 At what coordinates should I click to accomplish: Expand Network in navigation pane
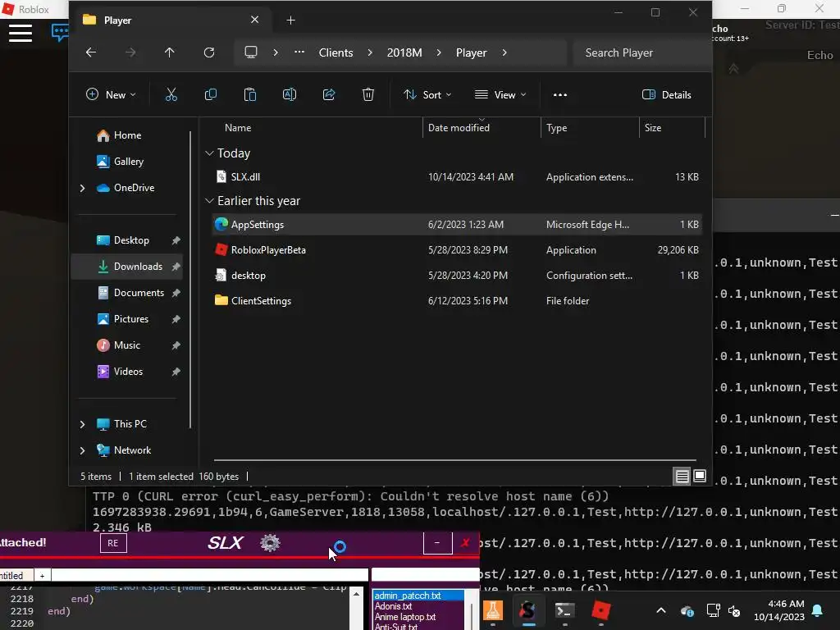tap(82, 450)
